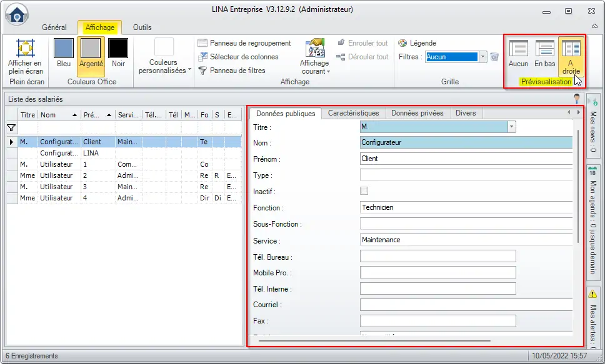Select the Utilisateur 1 row
The image size is (605, 364).
[124, 164]
